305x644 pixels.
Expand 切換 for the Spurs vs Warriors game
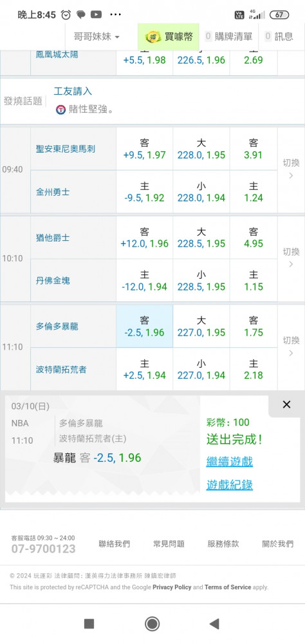click(291, 169)
